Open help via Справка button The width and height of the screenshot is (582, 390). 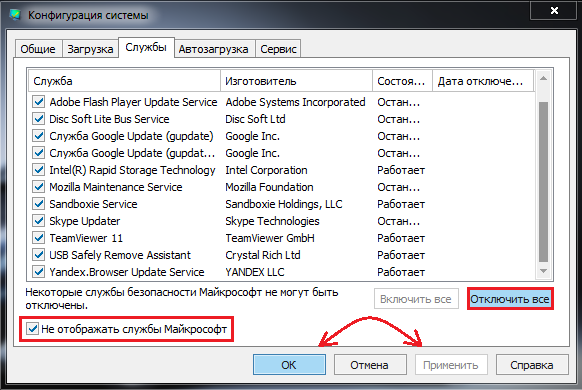click(x=532, y=365)
